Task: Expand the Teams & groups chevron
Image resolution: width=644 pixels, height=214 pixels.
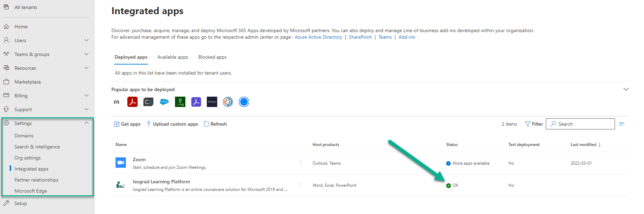Action: click(x=86, y=54)
